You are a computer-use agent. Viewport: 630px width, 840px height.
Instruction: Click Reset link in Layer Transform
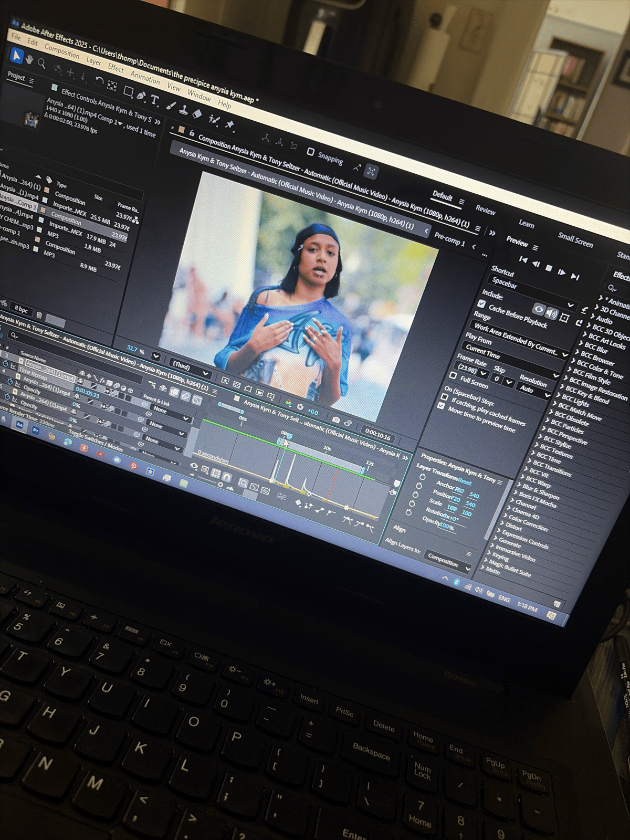tap(465, 481)
